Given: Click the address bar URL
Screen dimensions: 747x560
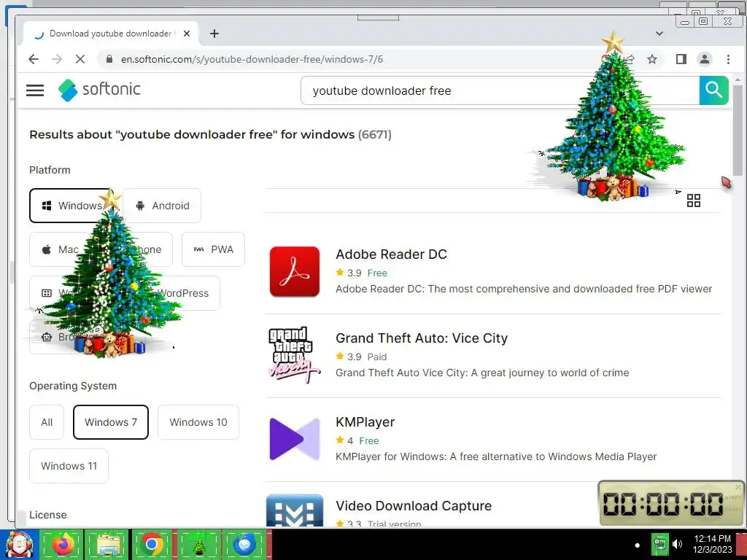Looking at the screenshot, I should [x=252, y=59].
